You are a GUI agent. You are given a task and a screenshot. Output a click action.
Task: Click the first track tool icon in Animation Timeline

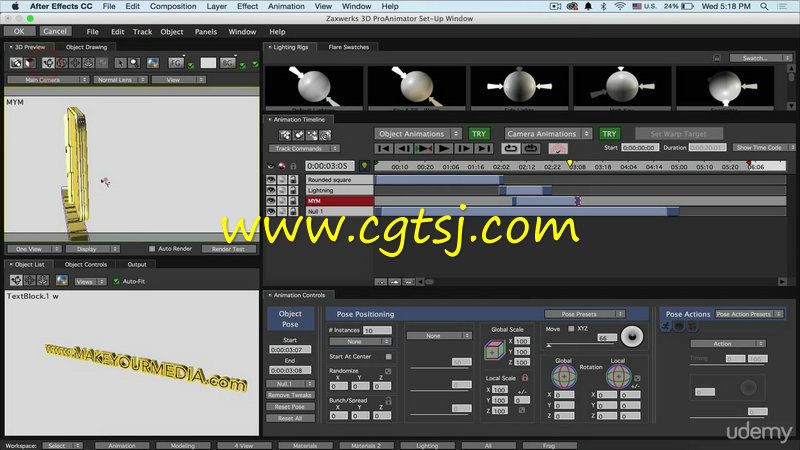tap(285, 135)
